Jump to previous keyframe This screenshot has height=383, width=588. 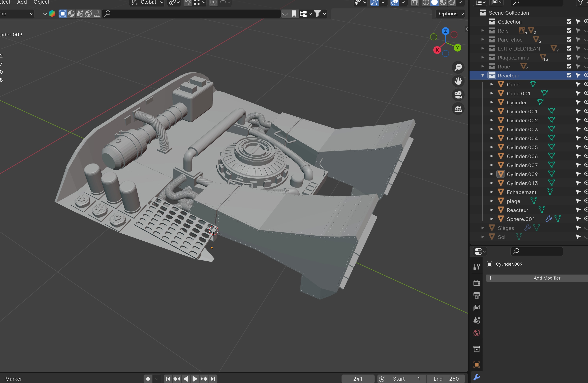pyautogui.click(x=177, y=379)
